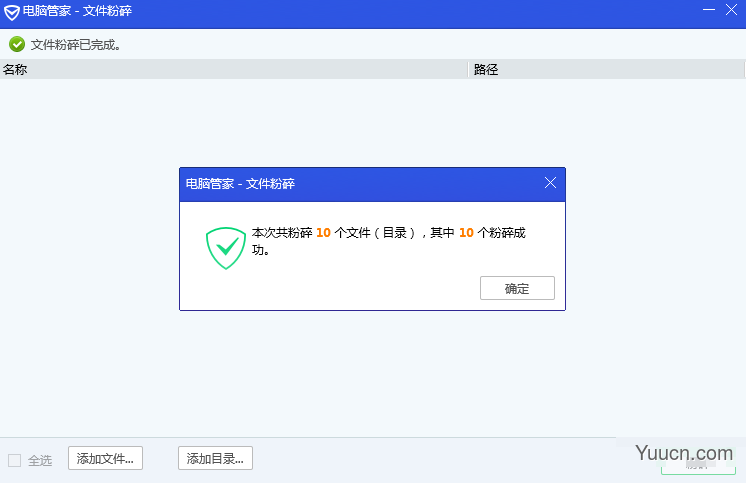Click the 添加目录... button
746x483 pixels.
tap(215, 458)
